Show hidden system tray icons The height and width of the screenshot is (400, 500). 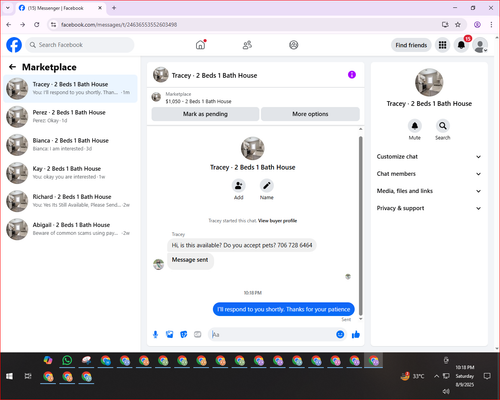(436, 376)
